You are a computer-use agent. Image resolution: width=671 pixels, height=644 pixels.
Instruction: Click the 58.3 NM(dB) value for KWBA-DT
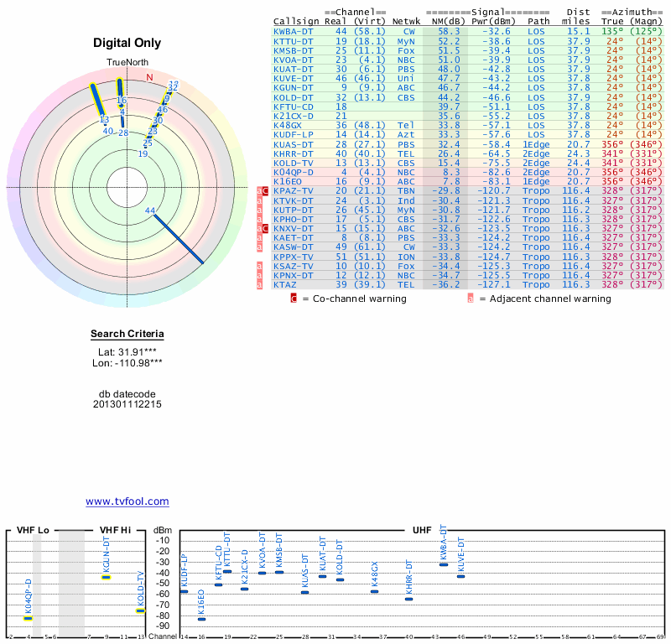click(449, 31)
